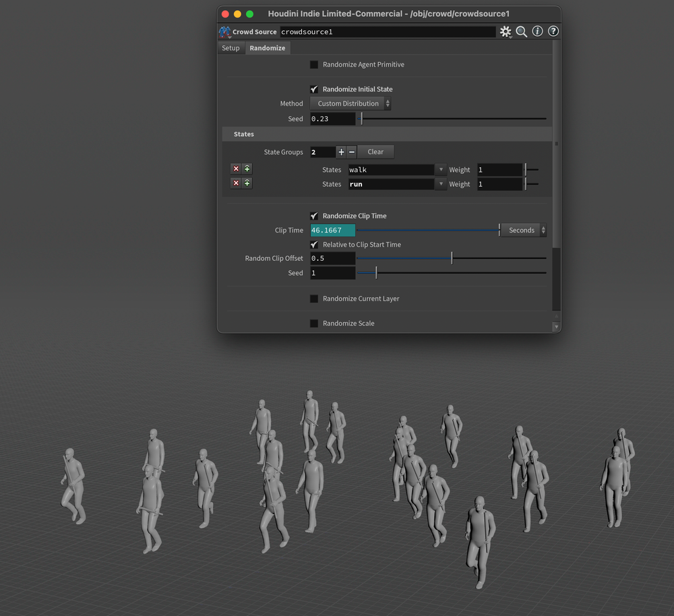Click the minus icon to remove a State Group
This screenshot has height=616, width=674.
coord(351,152)
